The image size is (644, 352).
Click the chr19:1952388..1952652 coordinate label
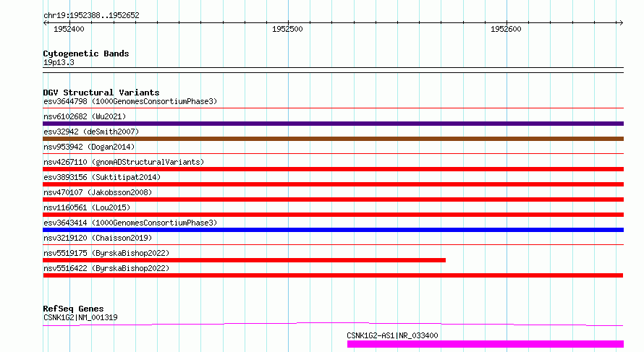point(91,16)
